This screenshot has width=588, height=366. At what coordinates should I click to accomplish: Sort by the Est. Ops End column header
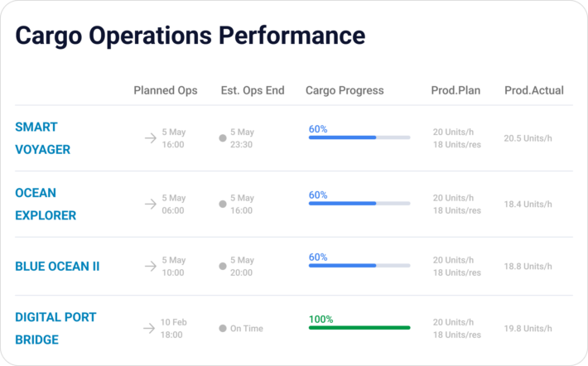point(253,90)
